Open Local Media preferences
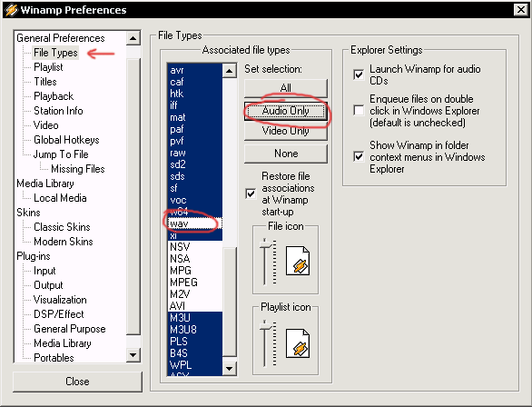532x407 pixels. pyautogui.click(x=60, y=198)
